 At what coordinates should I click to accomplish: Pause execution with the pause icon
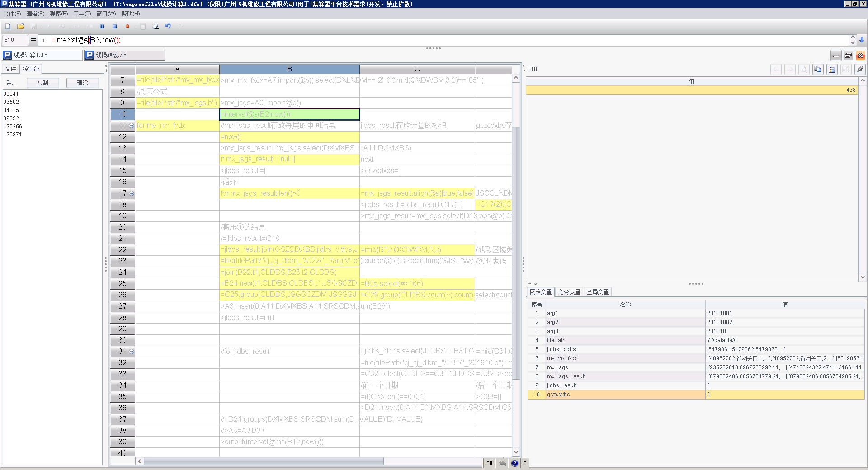102,26
